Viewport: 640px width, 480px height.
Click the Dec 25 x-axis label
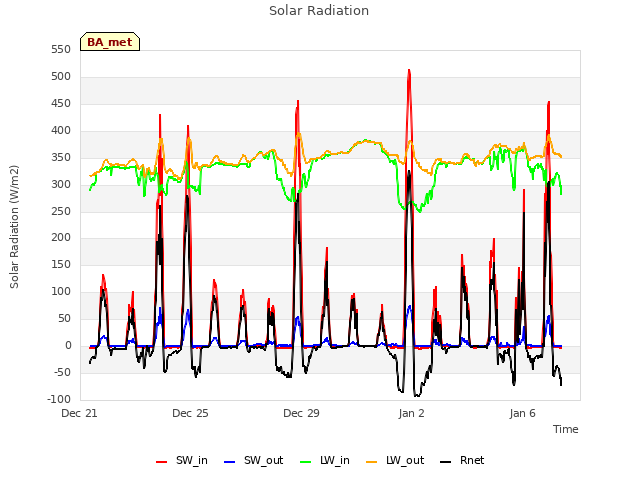[190, 413]
